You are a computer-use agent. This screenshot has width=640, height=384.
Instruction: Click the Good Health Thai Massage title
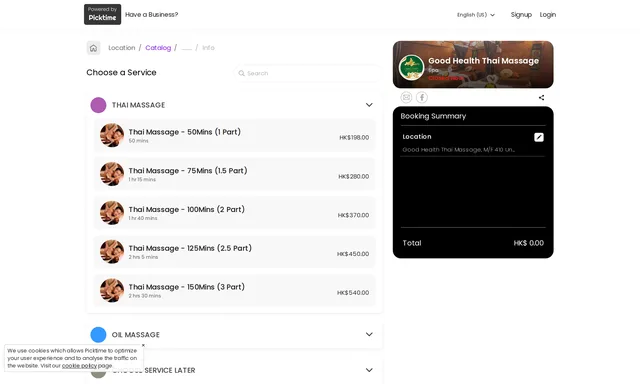pyautogui.click(x=483, y=61)
